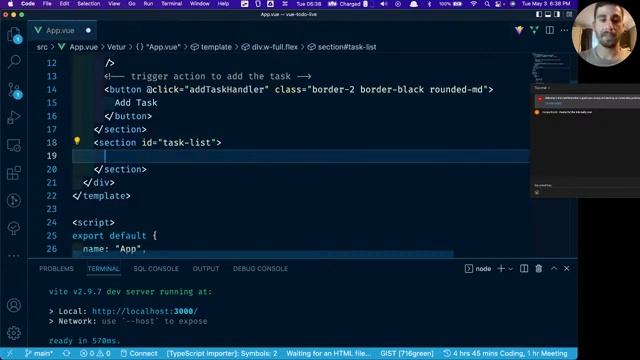Viewport: 640px width, 360px height.
Task: Open the Terminal menu in the menu bar
Action: tap(171, 4)
